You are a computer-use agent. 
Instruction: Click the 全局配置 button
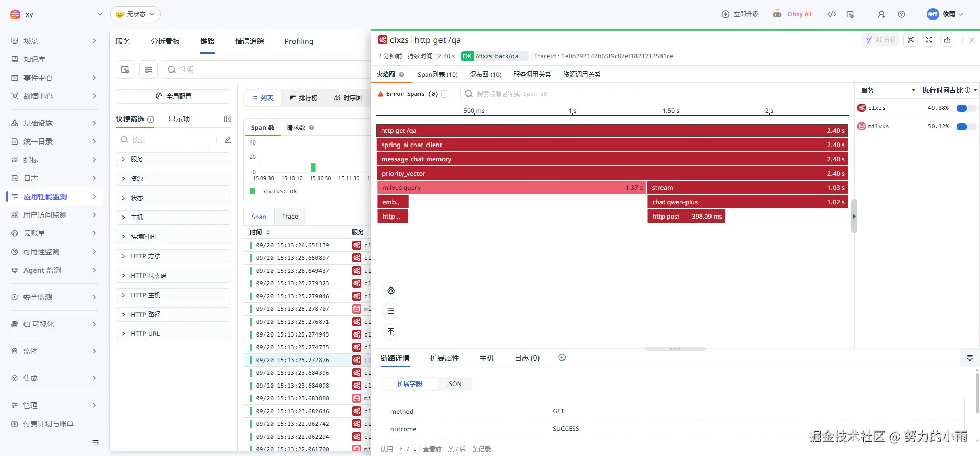(x=174, y=96)
